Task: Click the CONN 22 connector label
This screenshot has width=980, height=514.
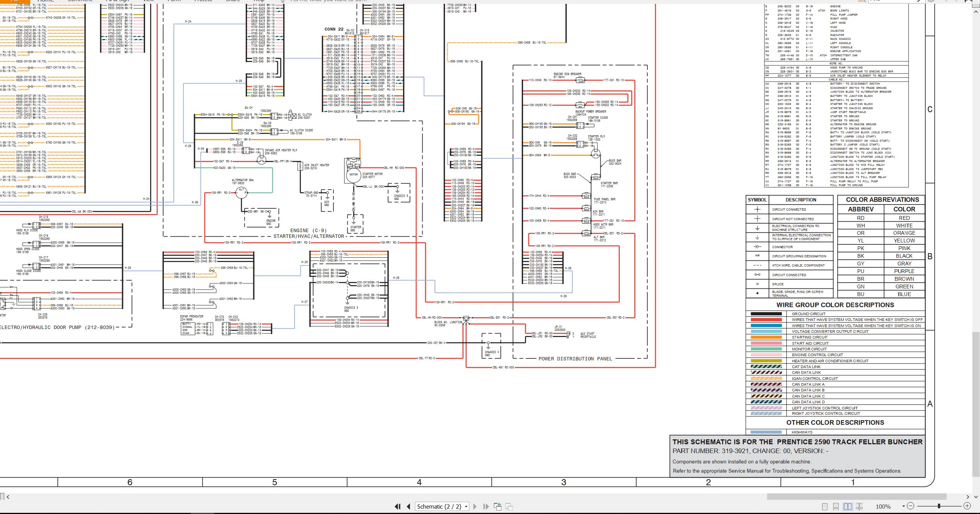Action: tap(334, 29)
